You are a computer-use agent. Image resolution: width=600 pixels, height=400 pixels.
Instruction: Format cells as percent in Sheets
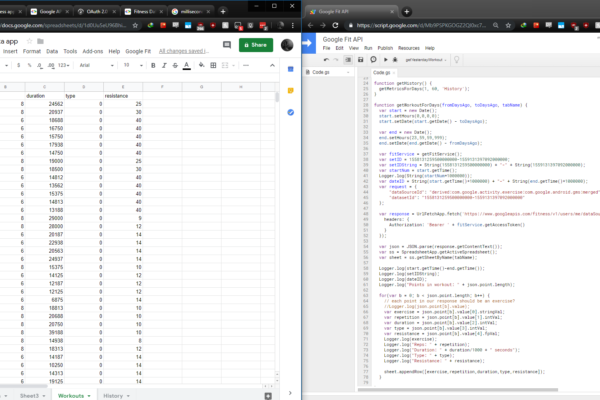[29, 65]
